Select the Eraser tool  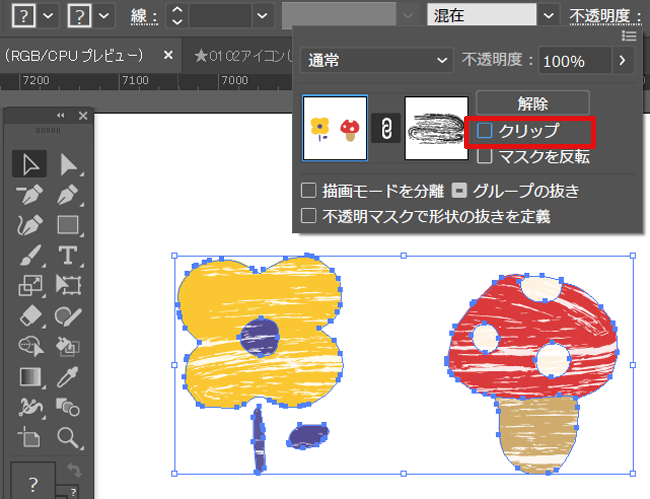[x=29, y=316]
